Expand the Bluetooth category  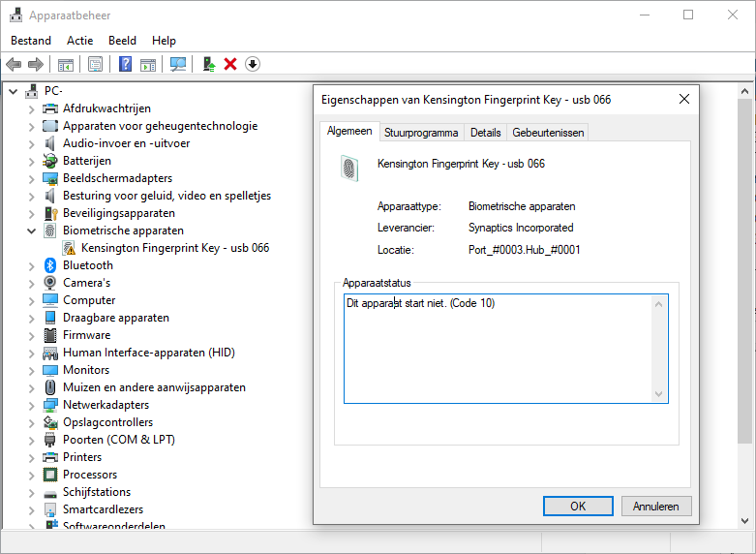(x=32, y=265)
